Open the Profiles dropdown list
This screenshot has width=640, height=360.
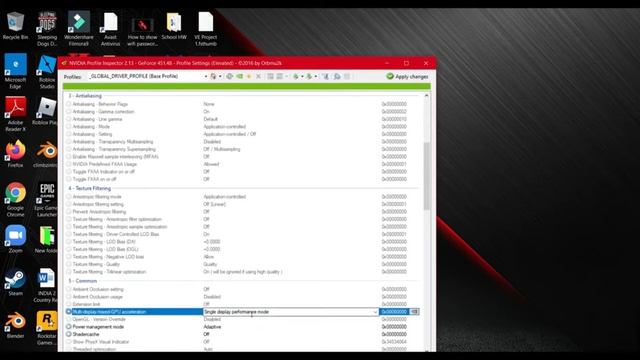[206, 76]
